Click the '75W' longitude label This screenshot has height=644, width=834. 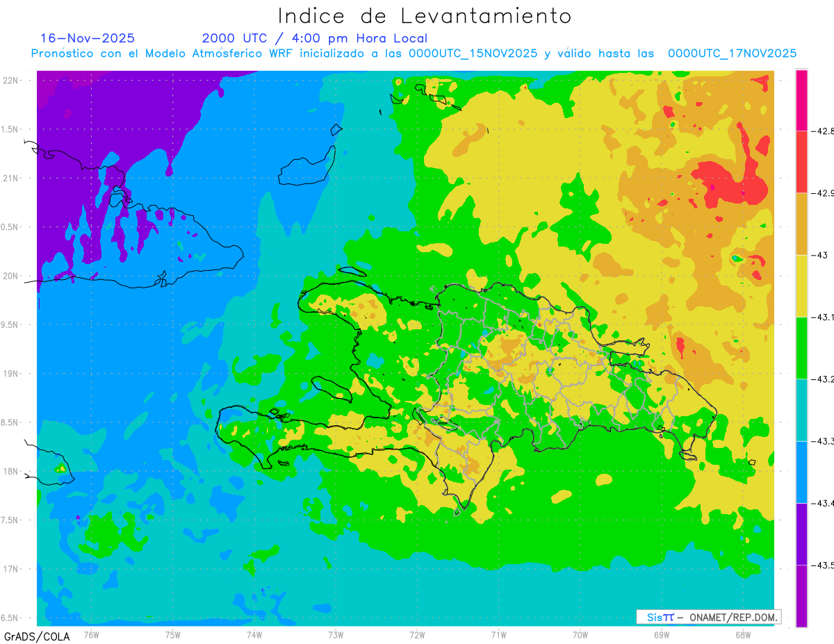point(173,634)
